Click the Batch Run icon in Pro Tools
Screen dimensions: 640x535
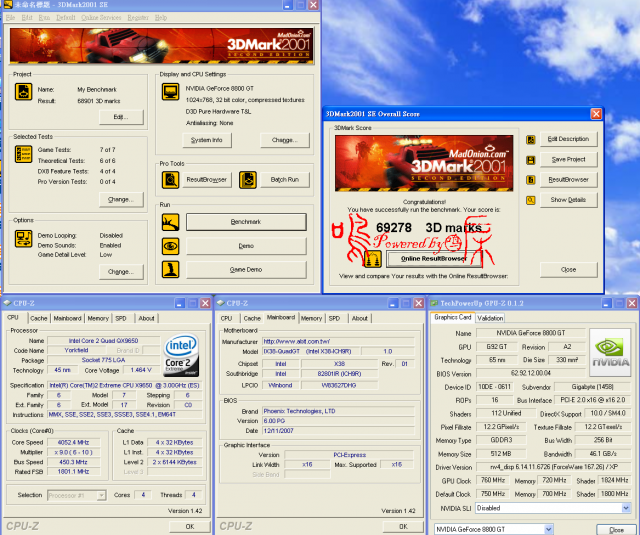click(x=247, y=180)
